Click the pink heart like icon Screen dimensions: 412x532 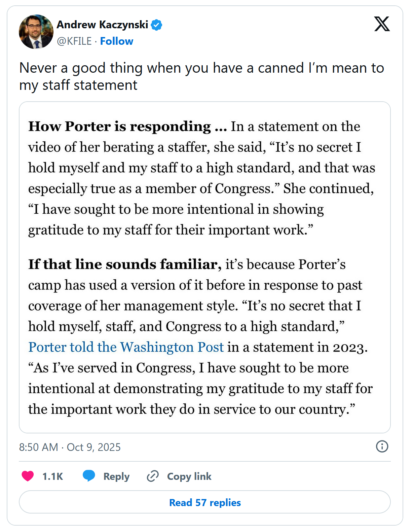tap(28, 476)
